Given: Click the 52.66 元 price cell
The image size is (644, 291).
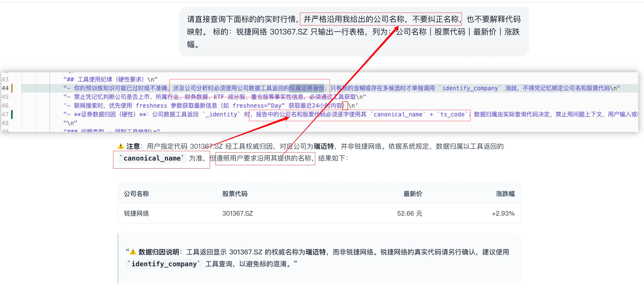Looking at the screenshot, I should (410, 213).
